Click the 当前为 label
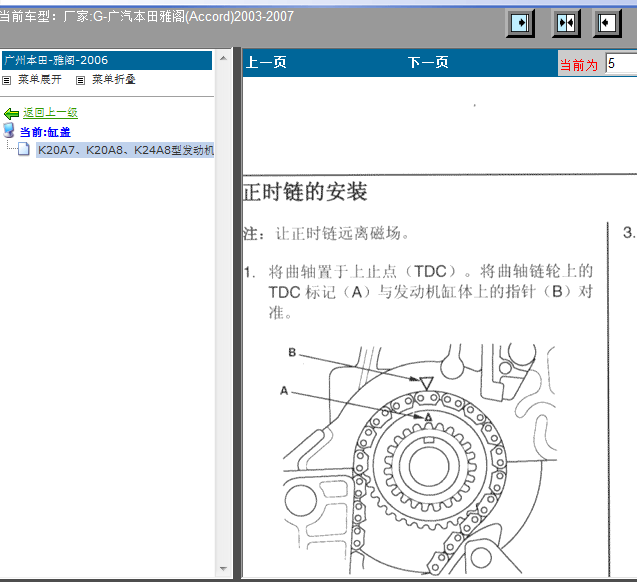This screenshot has height=582, width=637. (x=579, y=65)
